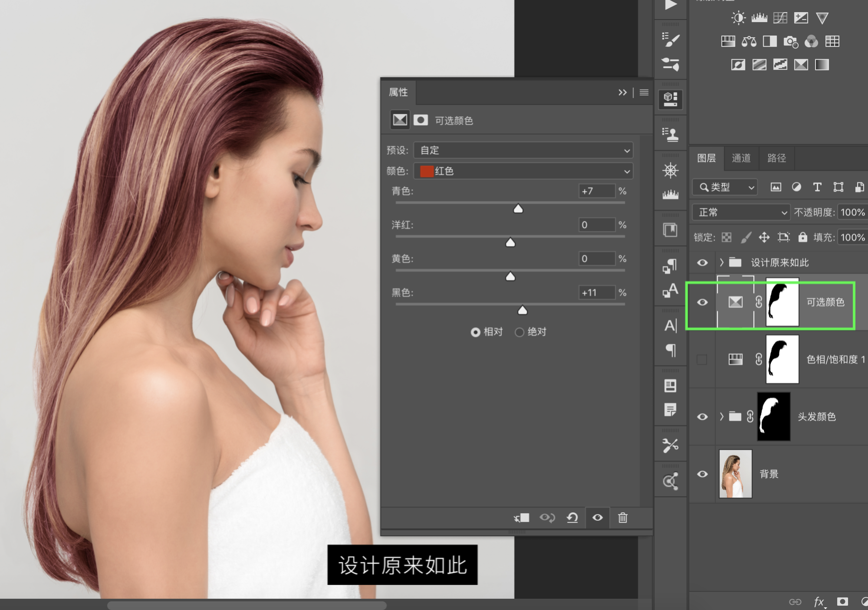Open the 颜色 红色 dropdown
Viewport: 868px width, 610px height.
click(523, 171)
